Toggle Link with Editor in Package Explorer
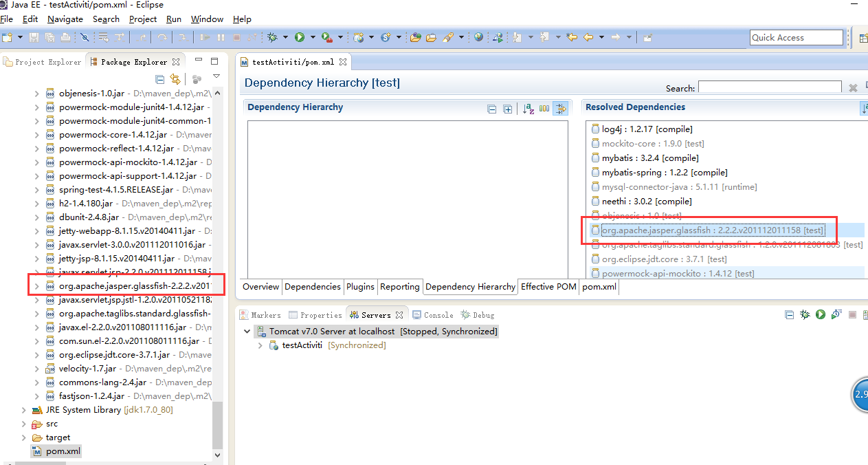This screenshot has height=465, width=868. 175,79
